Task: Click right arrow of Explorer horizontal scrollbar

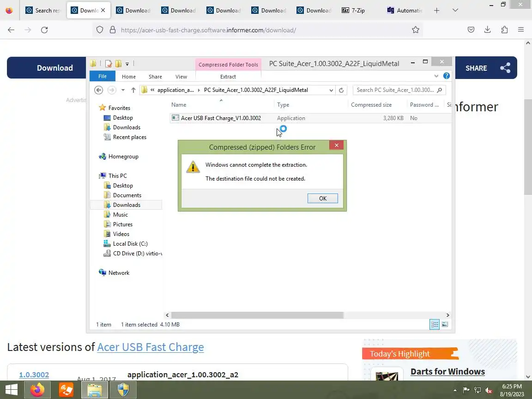Action: point(447,315)
